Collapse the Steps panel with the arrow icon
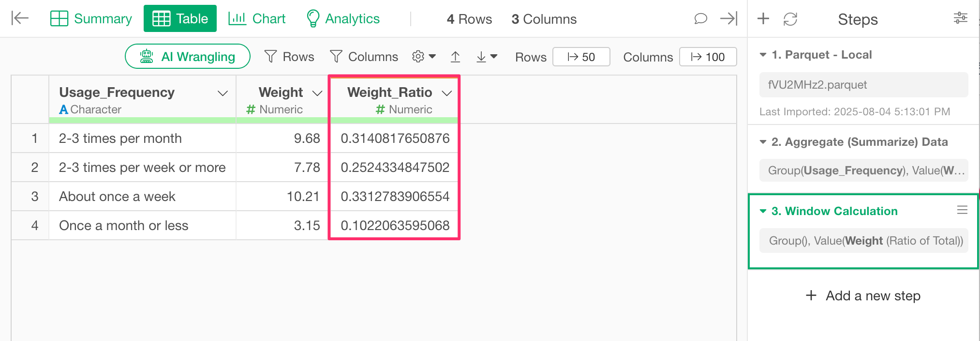Image resolution: width=980 pixels, height=341 pixels. click(728, 19)
